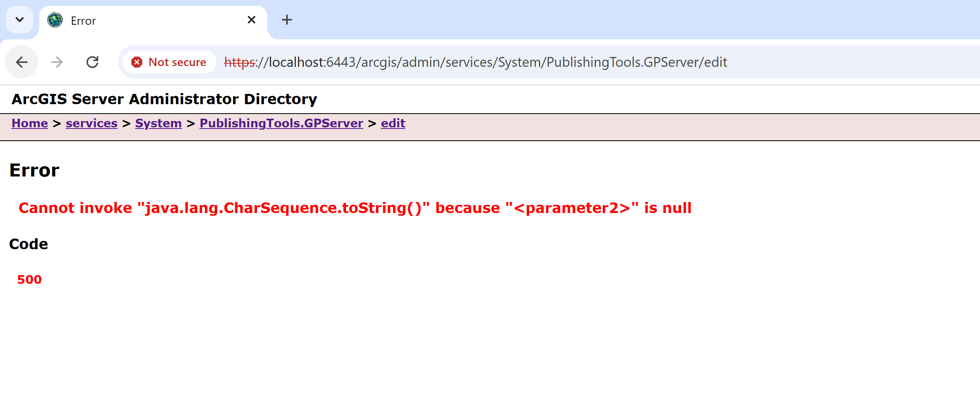Open a new browser tab
Viewport: 980px width, 417px height.
point(287,20)
